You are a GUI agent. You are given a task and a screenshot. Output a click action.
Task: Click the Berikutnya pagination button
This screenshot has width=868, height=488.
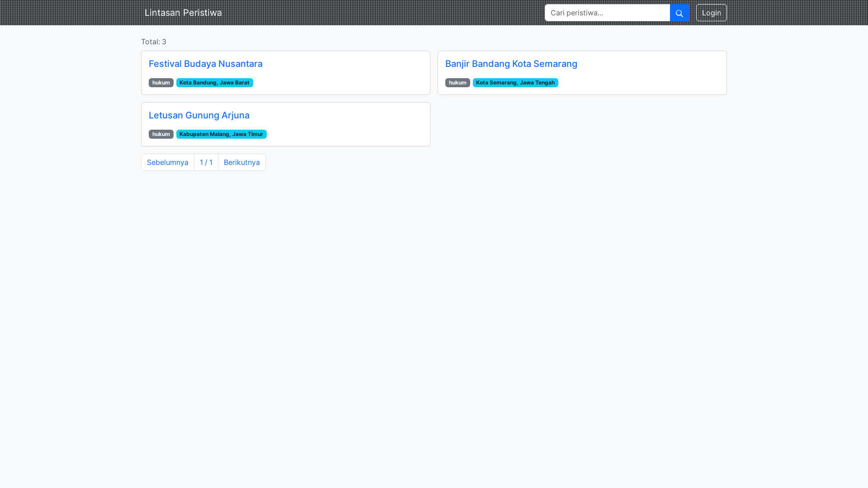point(242,162)
